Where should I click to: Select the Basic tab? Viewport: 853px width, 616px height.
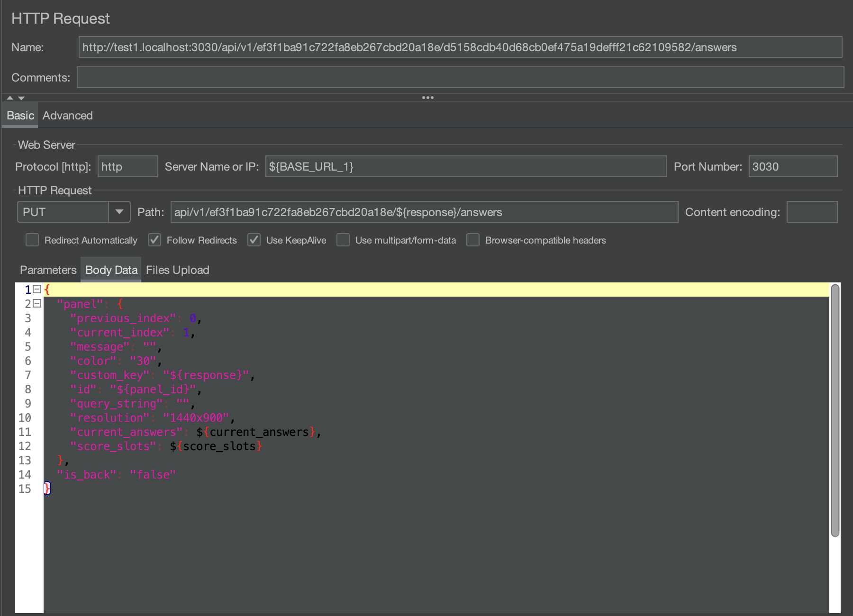point(19,115)
